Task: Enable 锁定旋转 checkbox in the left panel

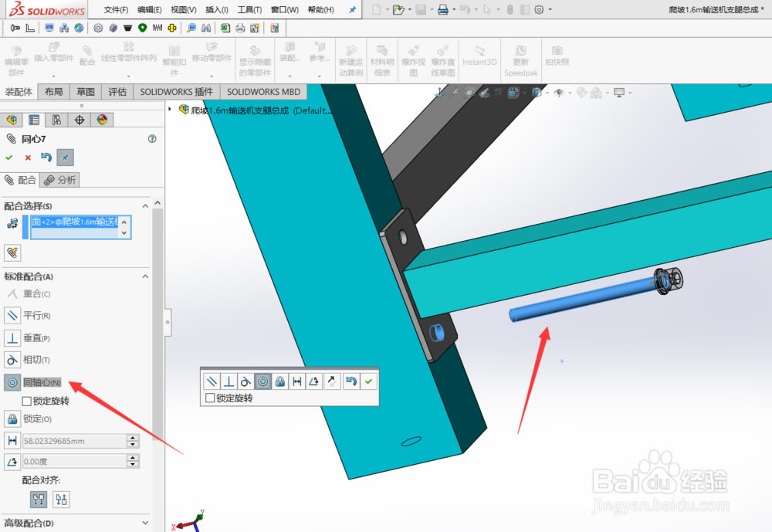Action: pyautogui.click(x=26, y=401)
